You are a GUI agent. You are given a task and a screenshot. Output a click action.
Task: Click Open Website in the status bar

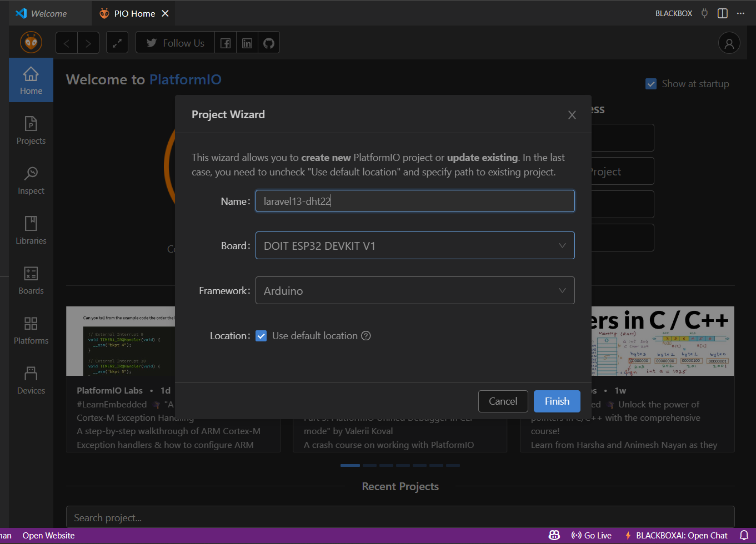(48, 535)
